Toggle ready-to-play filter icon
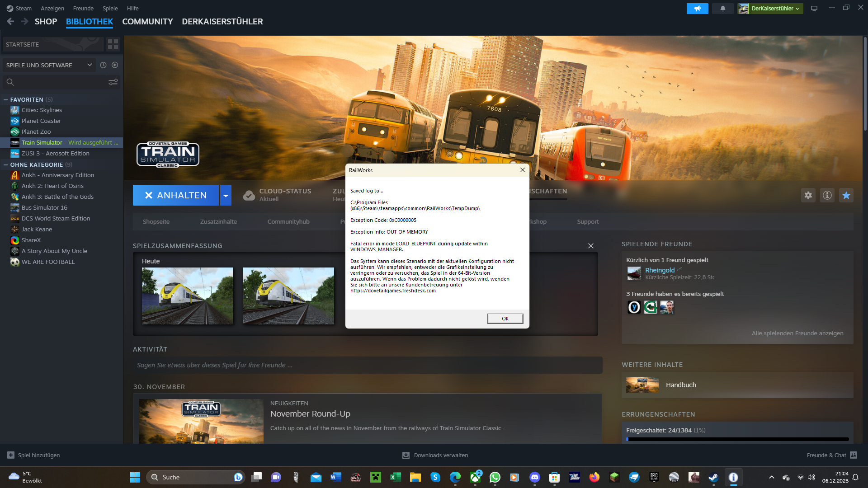This screenshot has height=488, width=868. pos(115,65)
